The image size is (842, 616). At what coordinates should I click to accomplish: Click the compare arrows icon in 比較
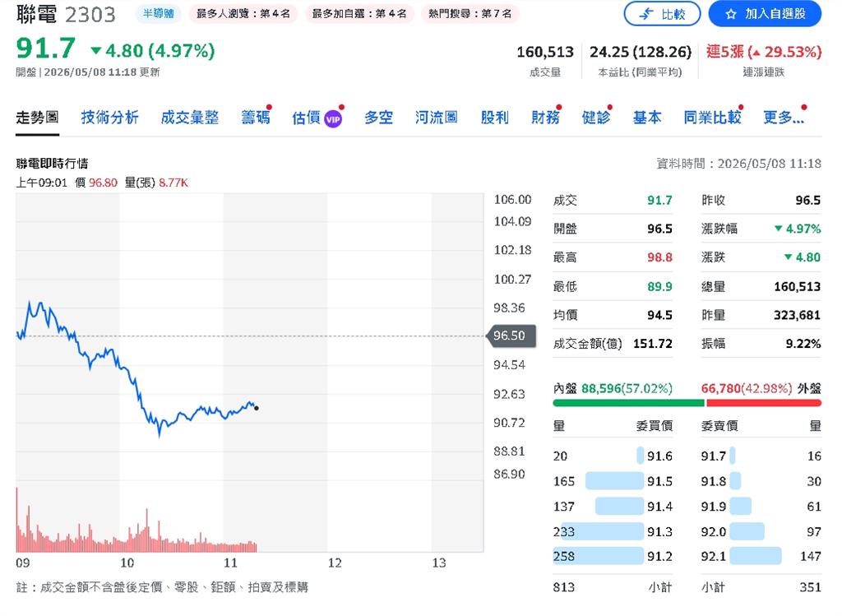coord(646,14)
